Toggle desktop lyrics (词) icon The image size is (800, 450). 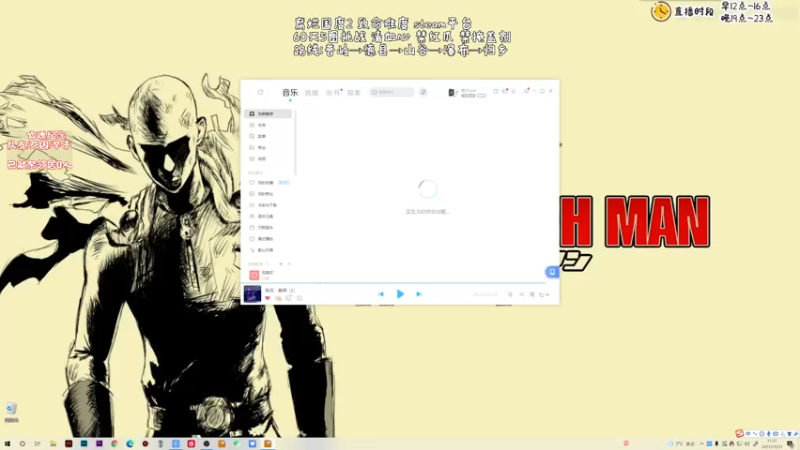(x=532, y=294)
